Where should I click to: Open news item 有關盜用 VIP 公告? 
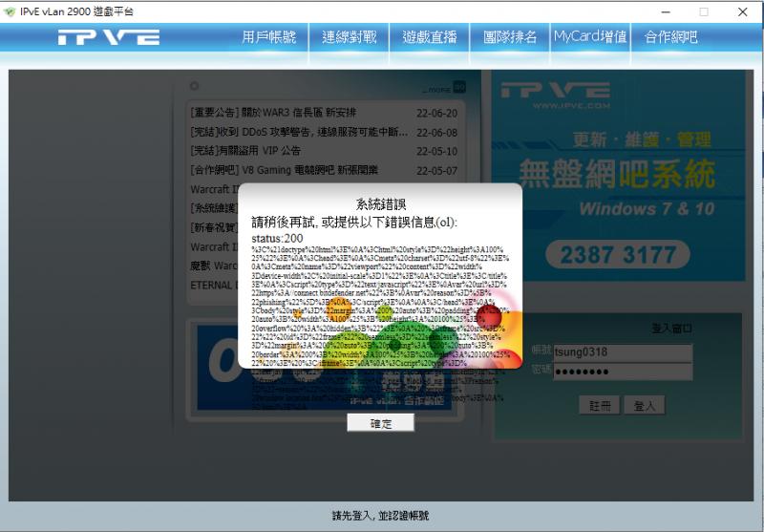click(x=245, y=151)
